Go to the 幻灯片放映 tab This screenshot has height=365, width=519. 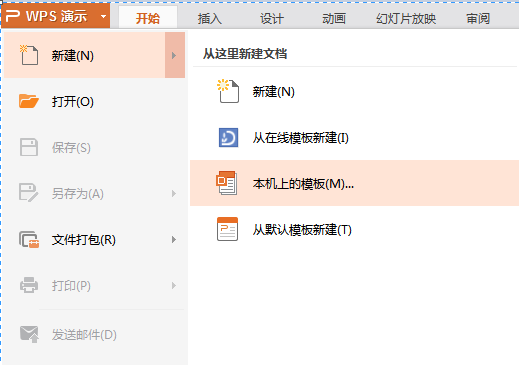(x=406, y=18)
